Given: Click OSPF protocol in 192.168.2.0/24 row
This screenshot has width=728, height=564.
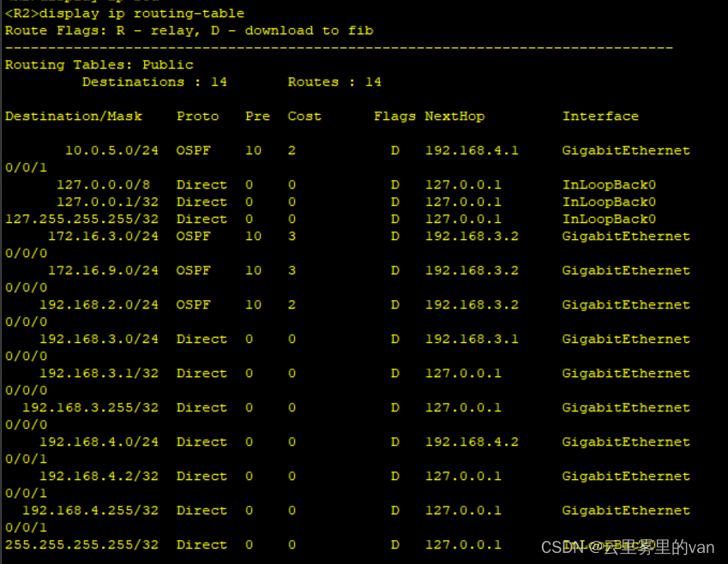Looking at the screenshot, I should 193,305.
